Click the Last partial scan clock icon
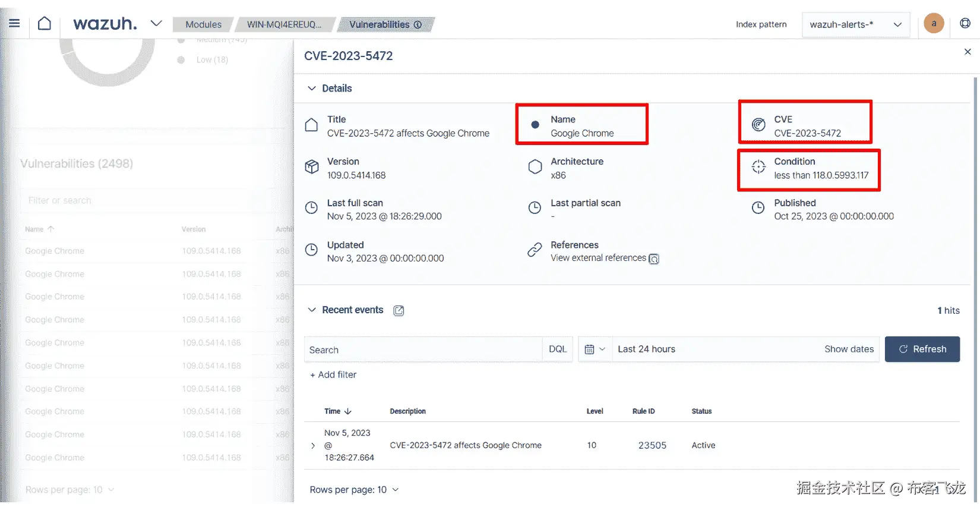This screenshot has height=510, width=980. tap(535, 208)
